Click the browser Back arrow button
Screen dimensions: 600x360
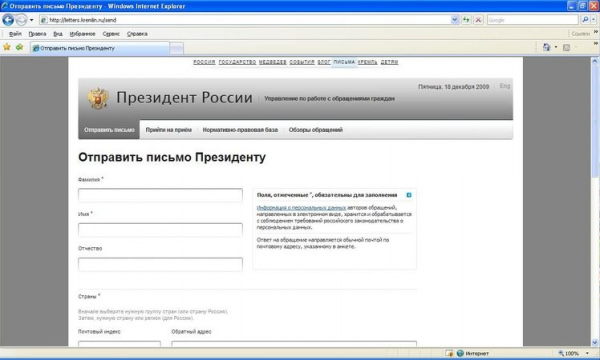pos(8,20)
